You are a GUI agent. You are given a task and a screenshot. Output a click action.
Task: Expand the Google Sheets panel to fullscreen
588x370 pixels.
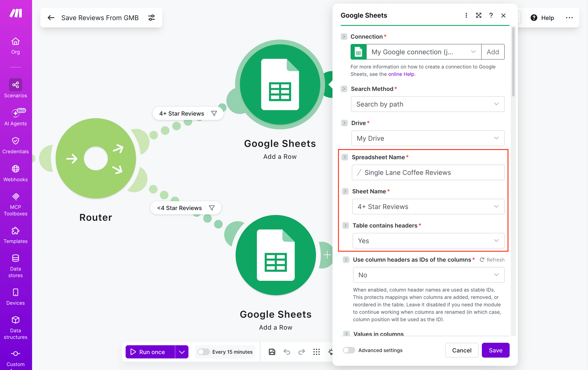pyautogui.click(x=479, y=15)
